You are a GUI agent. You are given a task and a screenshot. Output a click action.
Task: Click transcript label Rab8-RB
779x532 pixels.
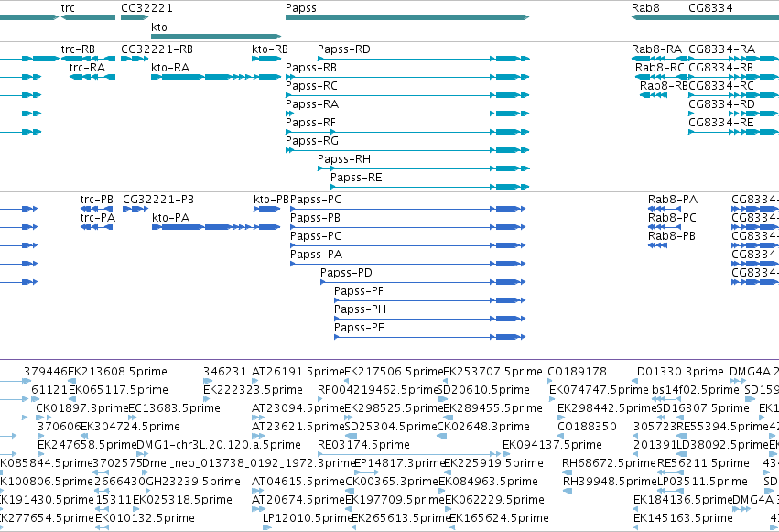pyautogui.click(x=664, y=86)
